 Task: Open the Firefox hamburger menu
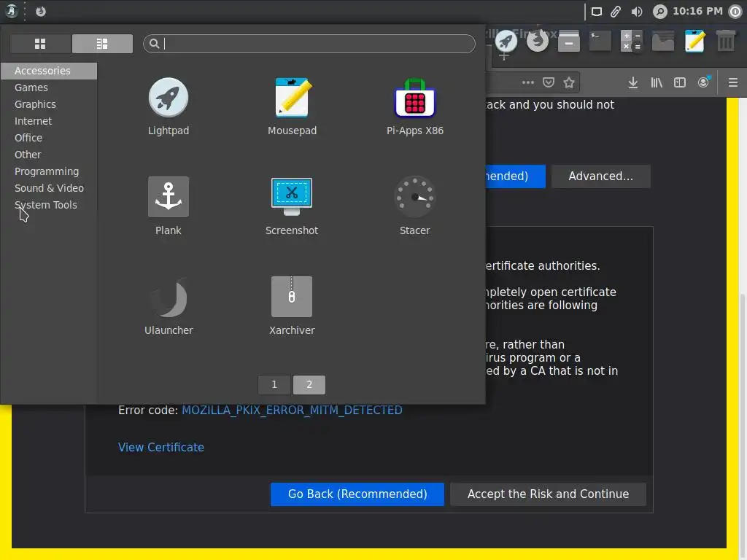733,83
